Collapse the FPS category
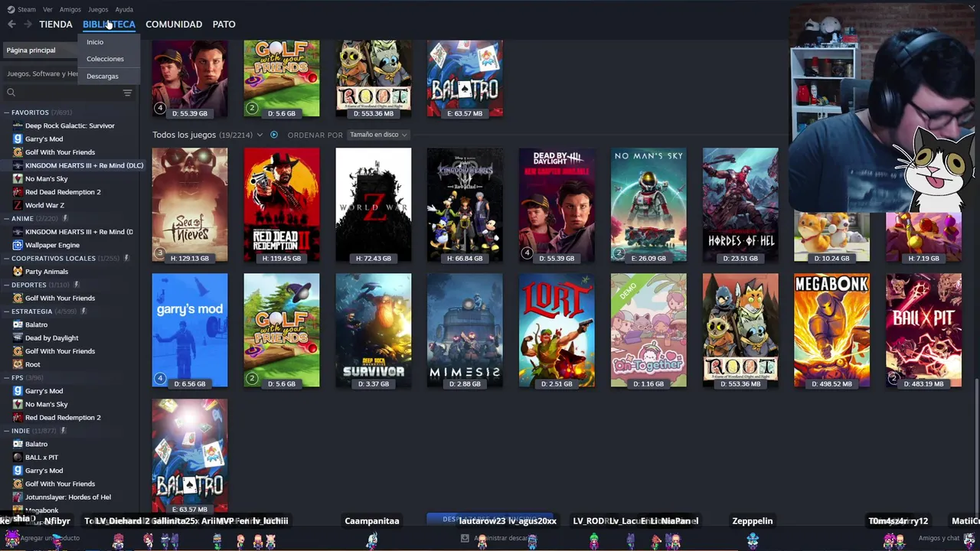The height and width of the screenshot is (551, 980). [x=6, y=377]
